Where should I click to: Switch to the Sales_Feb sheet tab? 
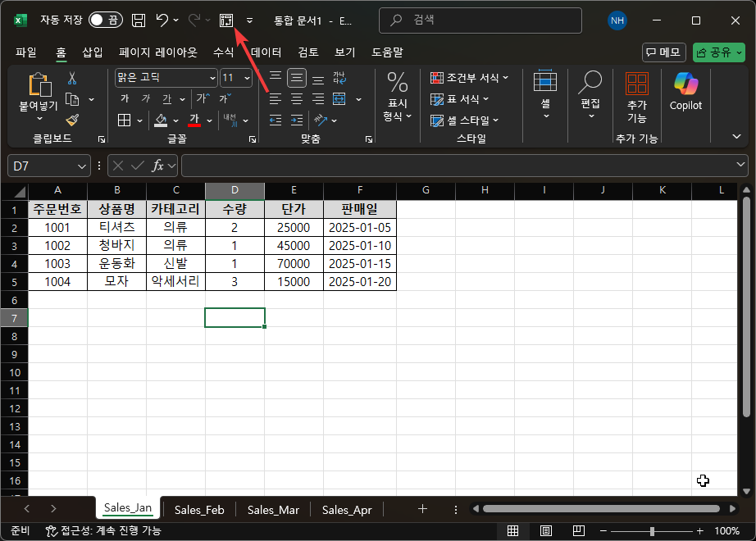click(x=199, y=510)
